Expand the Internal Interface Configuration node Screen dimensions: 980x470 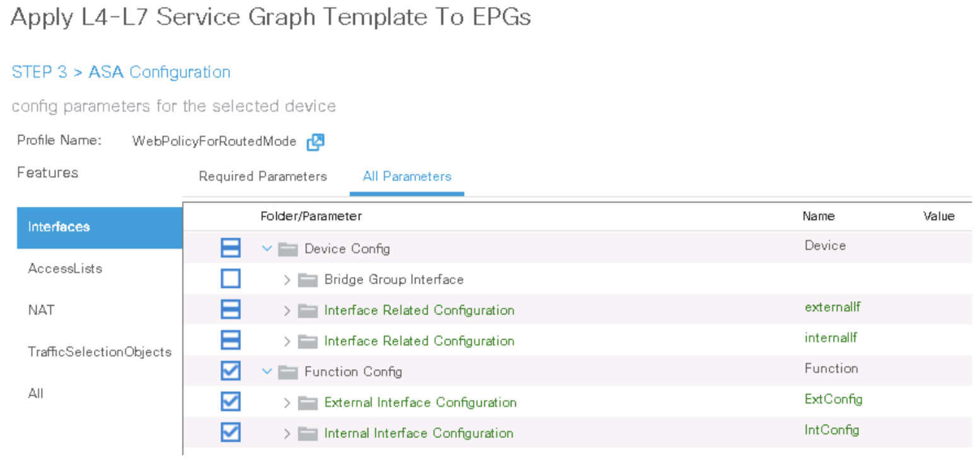tap(288, 433)
